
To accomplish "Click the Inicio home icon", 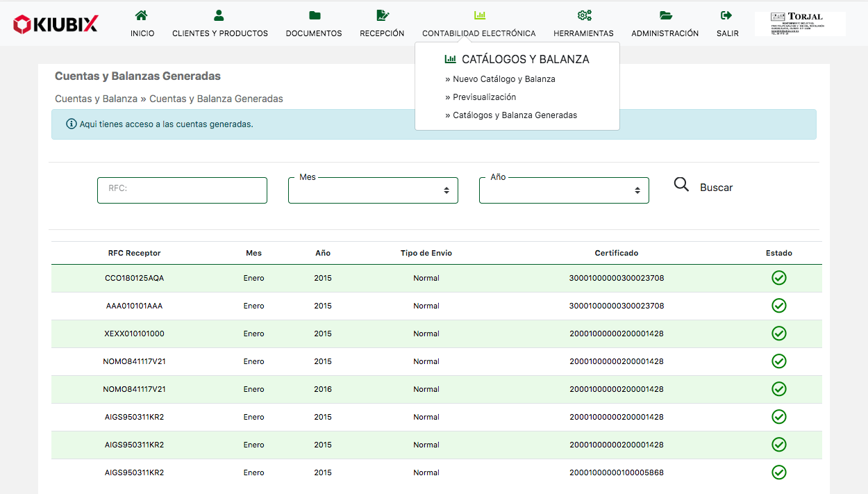I will pyautogui.click(x=142, y=15).
